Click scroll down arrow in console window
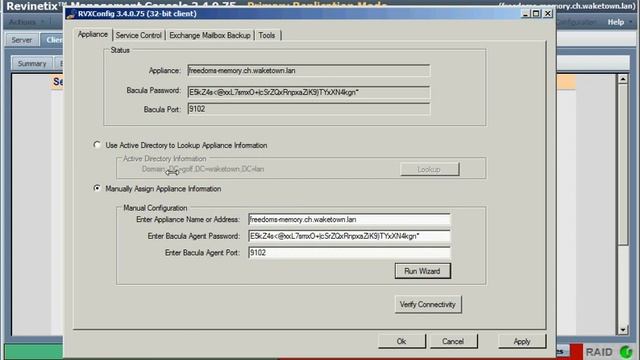 click(x=622, y=329)
